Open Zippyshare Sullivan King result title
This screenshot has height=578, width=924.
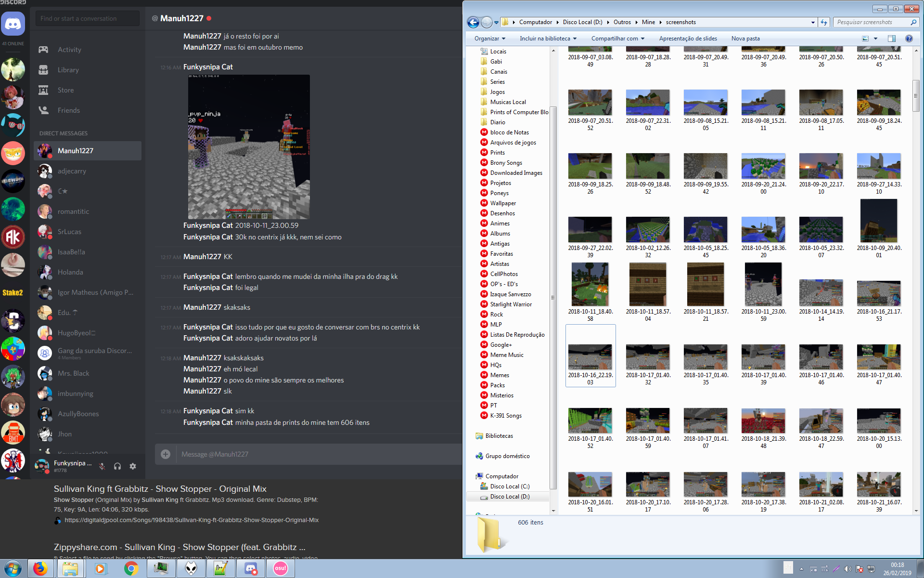(x=180, y=547)
